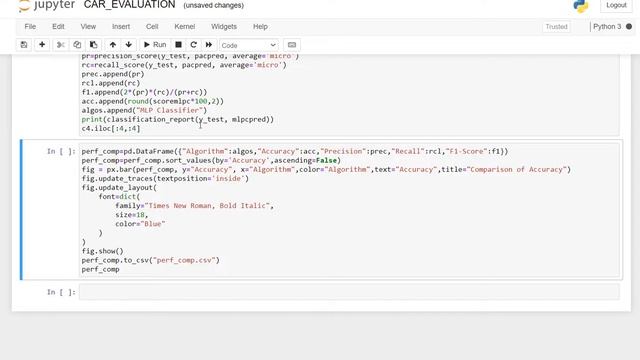Click the Python 3 kernel name
The height and width of the screenshot is (360, 640).
click(x=607, y=27)
